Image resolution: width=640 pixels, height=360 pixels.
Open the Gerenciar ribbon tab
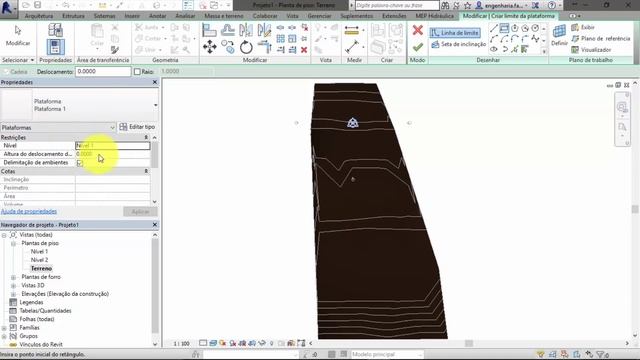[319, 16]
